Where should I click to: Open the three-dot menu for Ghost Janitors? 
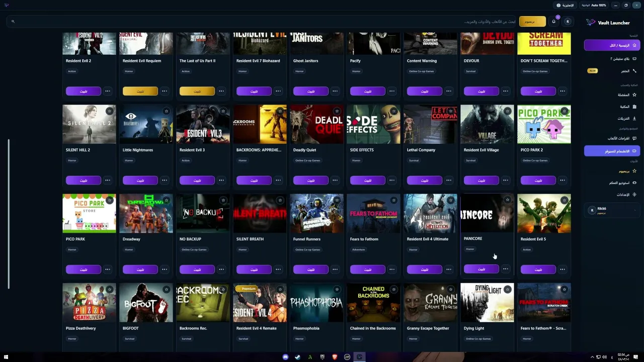point(335,91)
